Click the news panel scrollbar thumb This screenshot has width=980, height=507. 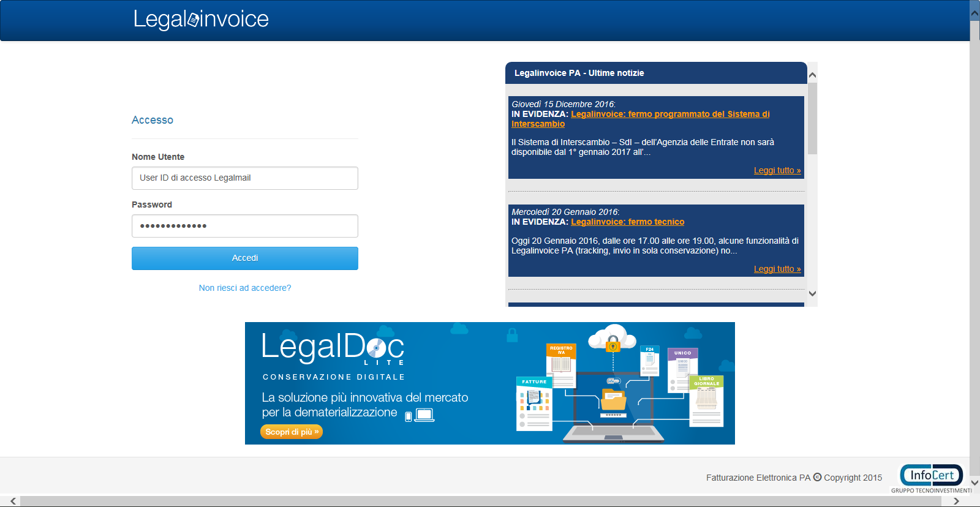[812, 118]
